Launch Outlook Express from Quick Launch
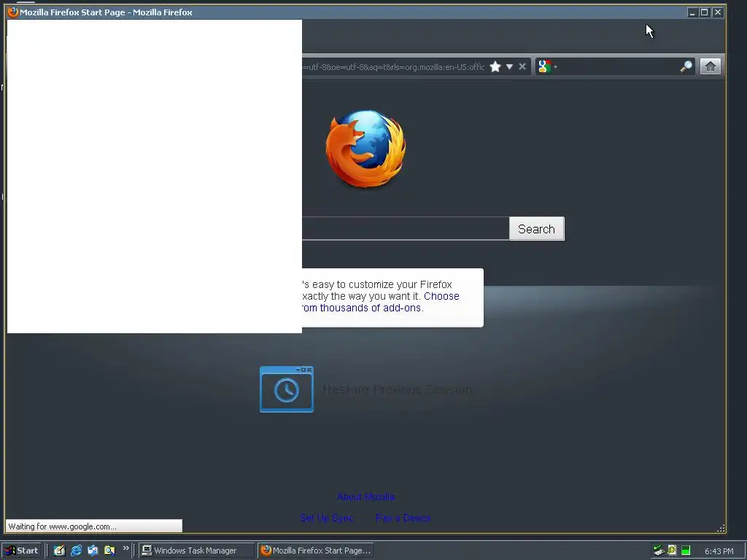 click(x=93, y=551)
